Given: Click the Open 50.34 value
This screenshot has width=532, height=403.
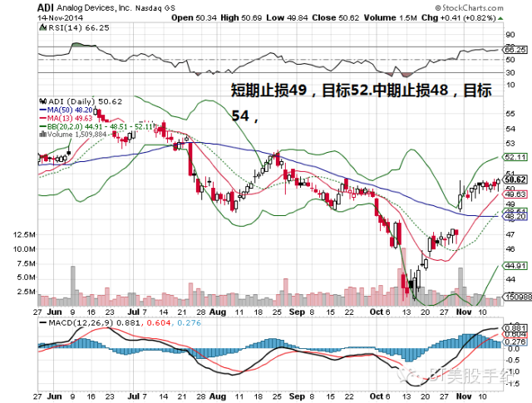Looking at the screenshot, I should pyautogui.click(x=194, y=17).
